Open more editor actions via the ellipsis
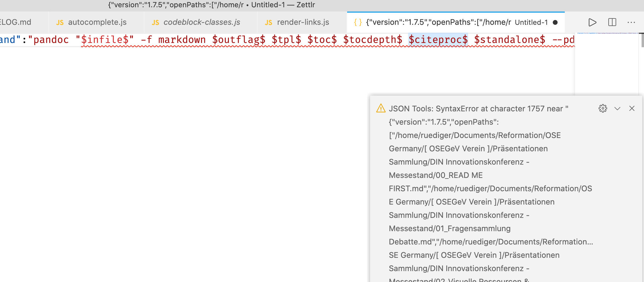644x282 pixels. point(632,22)
